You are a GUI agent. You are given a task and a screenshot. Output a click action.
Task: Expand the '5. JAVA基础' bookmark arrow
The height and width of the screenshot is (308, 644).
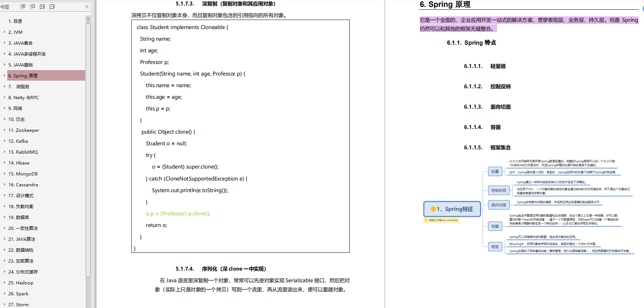(x=4, y=65)
